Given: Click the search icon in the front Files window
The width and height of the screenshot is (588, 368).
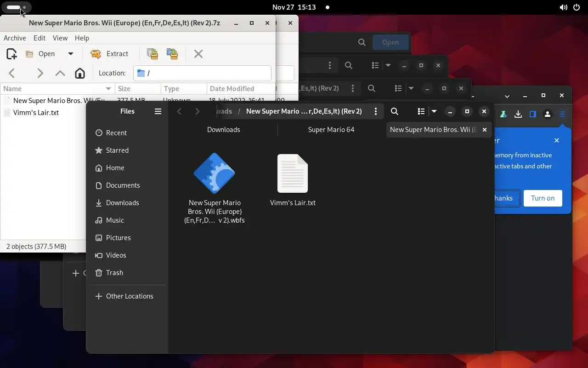Looking at the screenshot, I should [395, 111].
